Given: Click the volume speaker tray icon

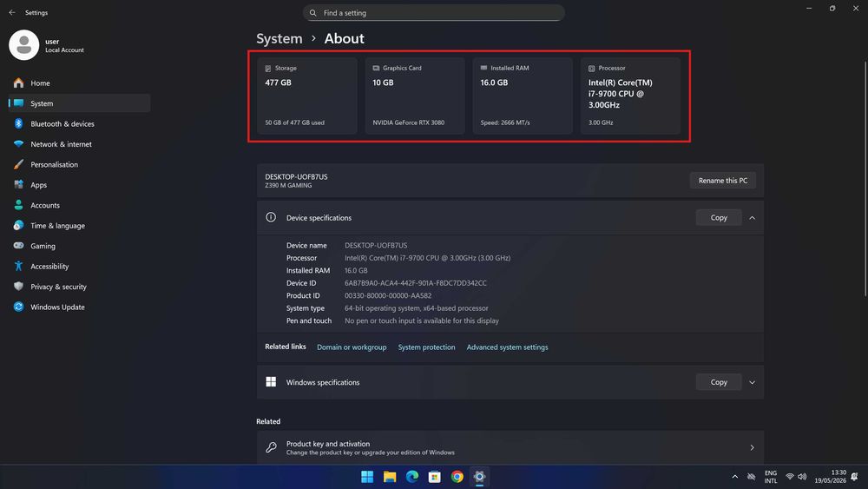Looking at the screenshot, I should coord(802,477).
